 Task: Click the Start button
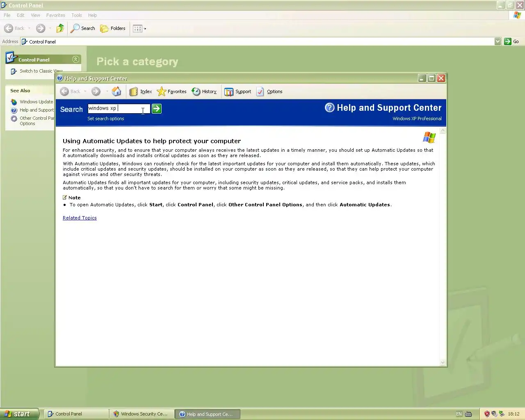point(19,414)
